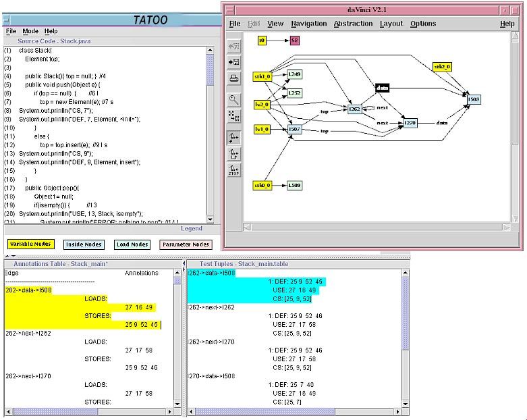Click Annotations Table scroll-right arrow

tap(170, 412)
